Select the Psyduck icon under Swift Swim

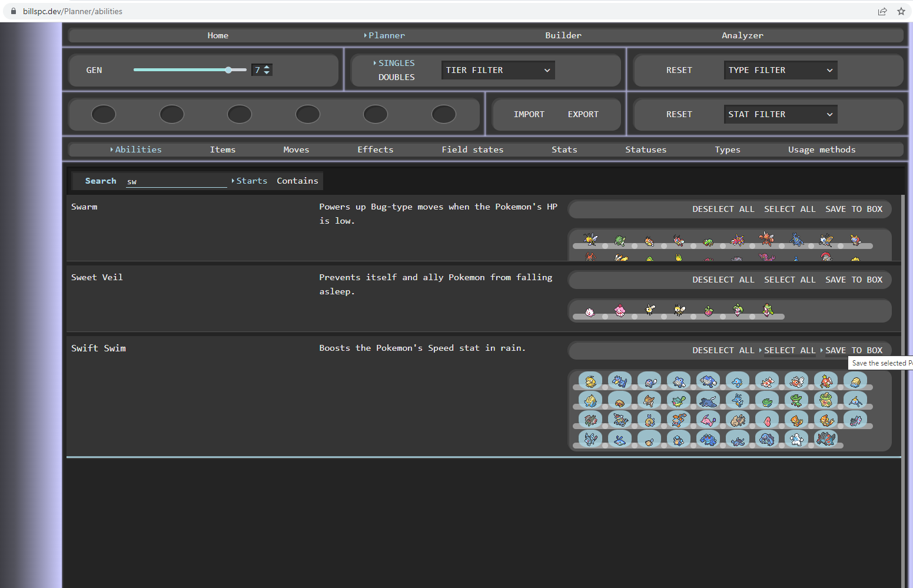click(x=590, y=381)
